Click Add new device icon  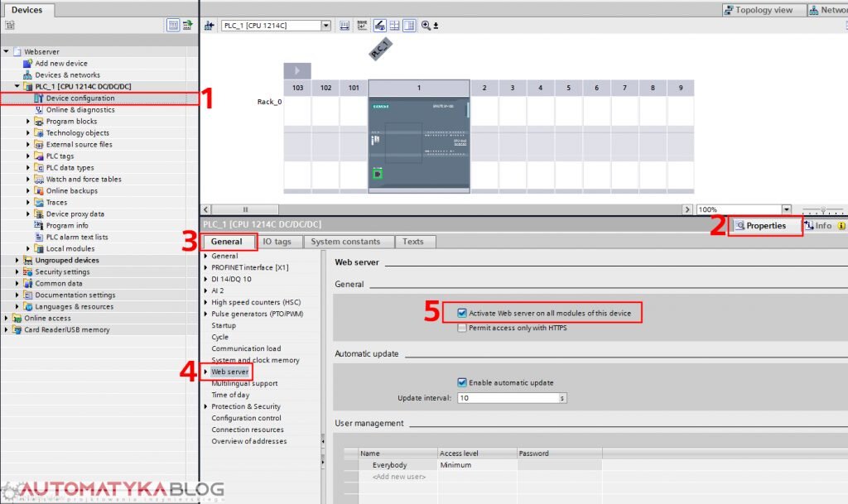(27, 63)
